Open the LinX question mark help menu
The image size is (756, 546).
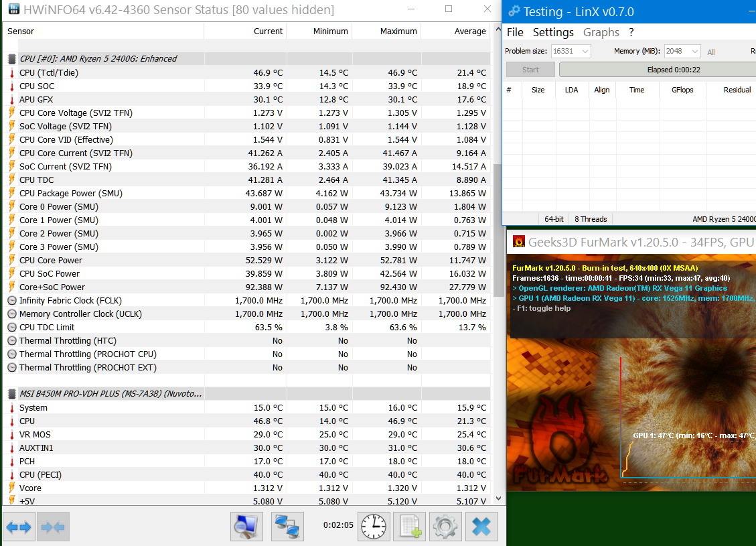click(x=631, y=32)
